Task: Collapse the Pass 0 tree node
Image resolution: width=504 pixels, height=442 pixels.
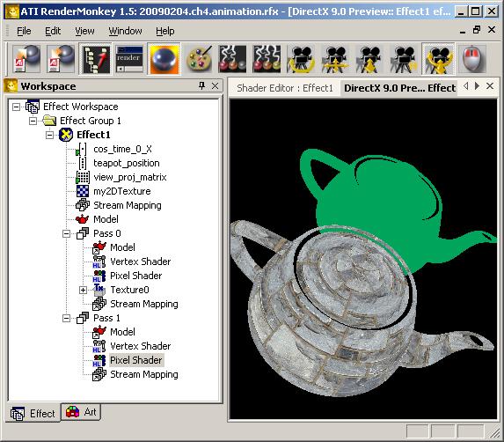Action: pos(66,234)
